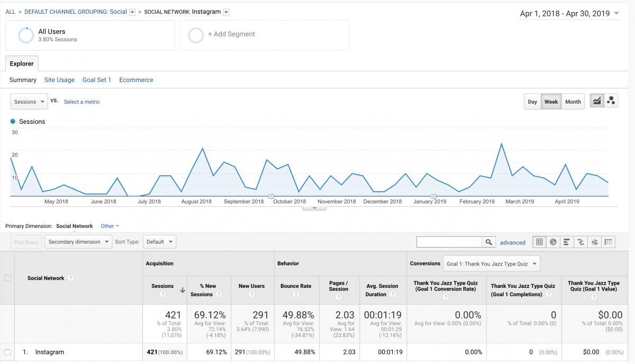635x364 pixels.
Task: Tick the select-all rows checkbox
Action: coord(7,278)
